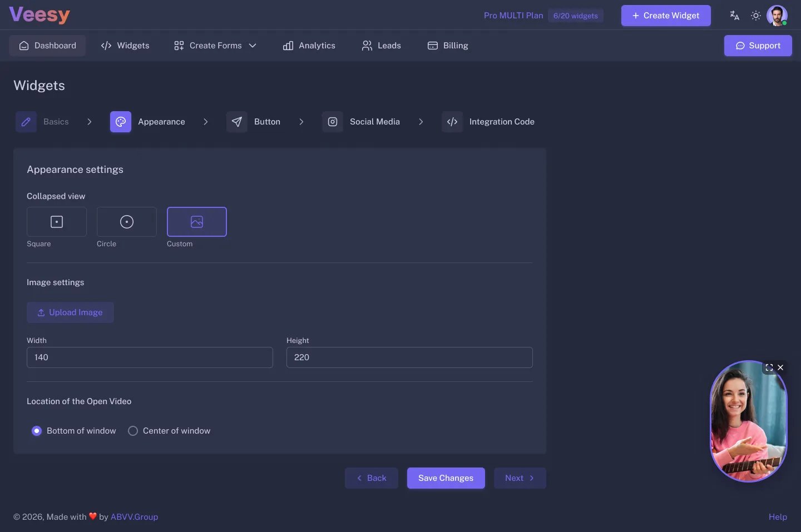
Task: Select Bottom of window radio button
Action: tap(37, 431)
